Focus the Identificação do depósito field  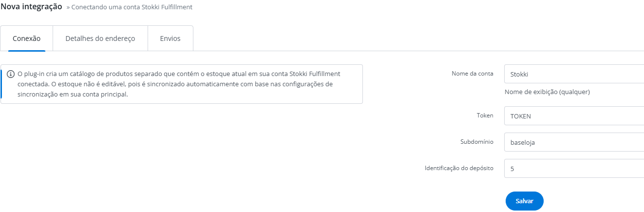point(574,169)
